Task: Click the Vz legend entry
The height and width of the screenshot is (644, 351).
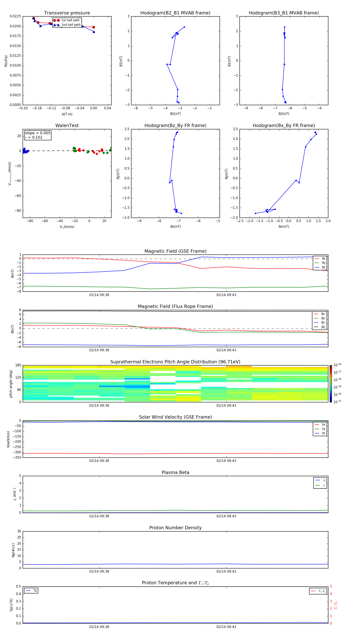Action: coord(320,433)
